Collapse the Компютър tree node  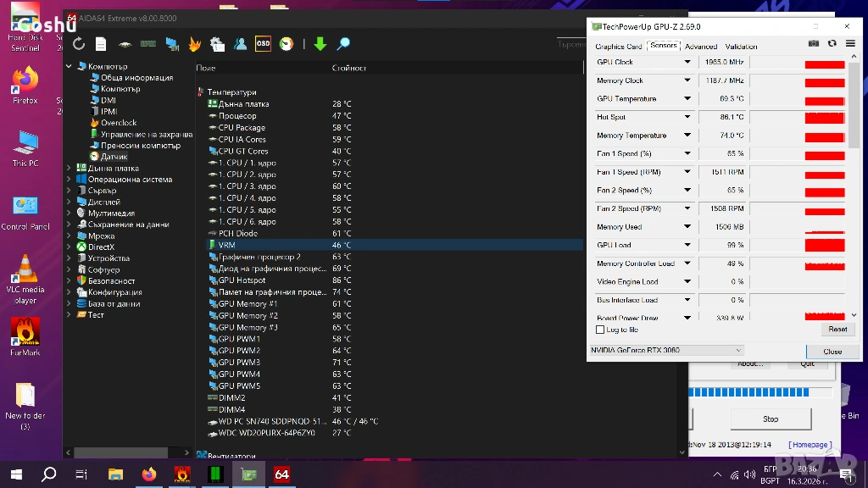coord(70,66)
